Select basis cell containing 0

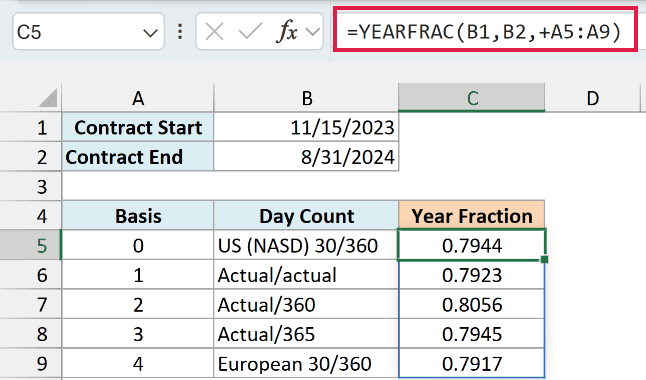coord(138,245)
